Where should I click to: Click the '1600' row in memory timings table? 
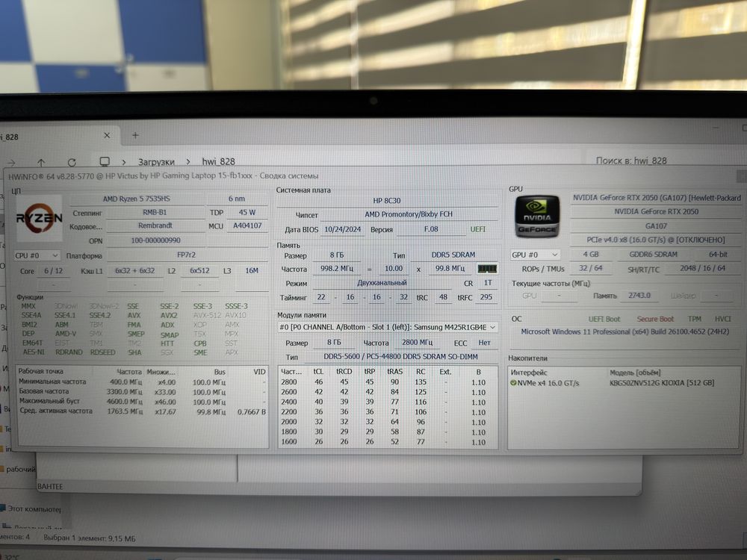[387, 442]
